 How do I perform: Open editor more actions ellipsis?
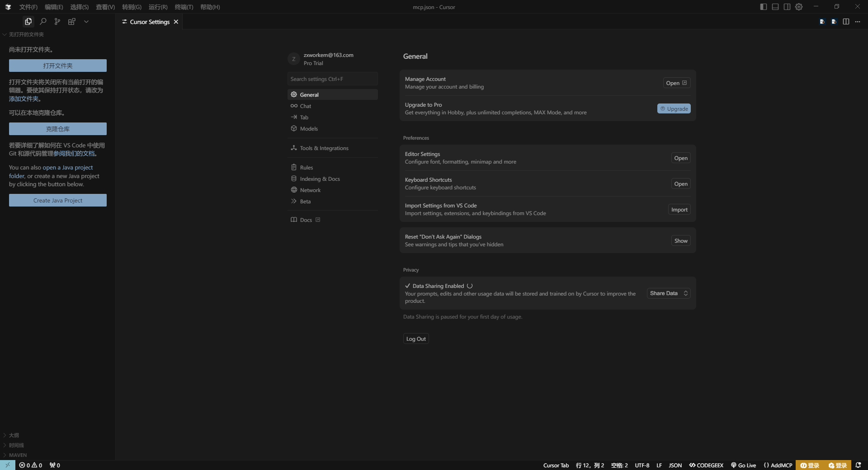[x=858, y=21]
